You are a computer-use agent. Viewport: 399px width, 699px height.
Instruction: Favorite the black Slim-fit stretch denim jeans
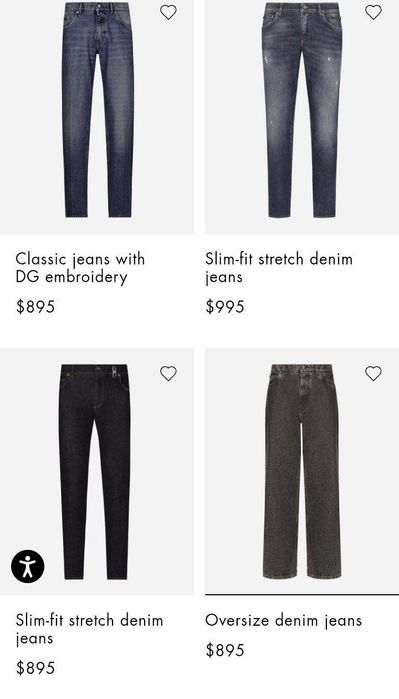(168, 374)
